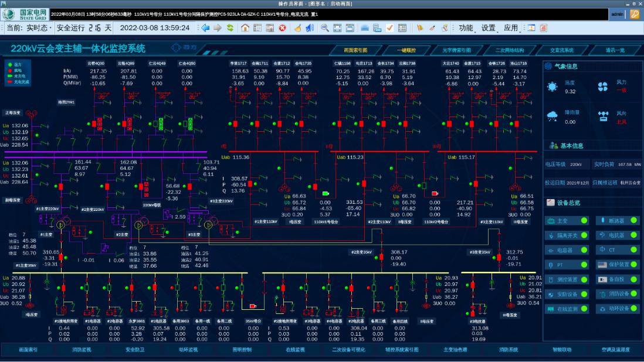
Task: Open the 功能 dropdown menu
Action: click(x=467, y=28)
